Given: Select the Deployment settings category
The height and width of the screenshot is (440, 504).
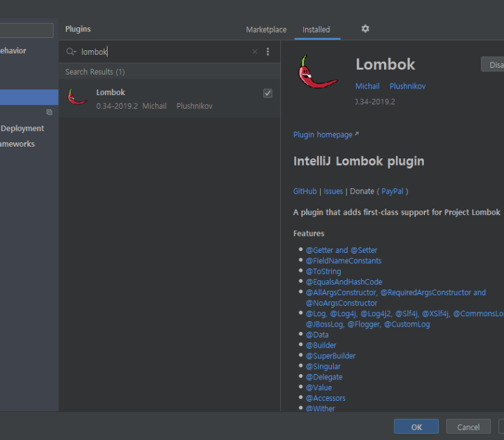Looking at the screenshot, I should click(x=22, y=128).
